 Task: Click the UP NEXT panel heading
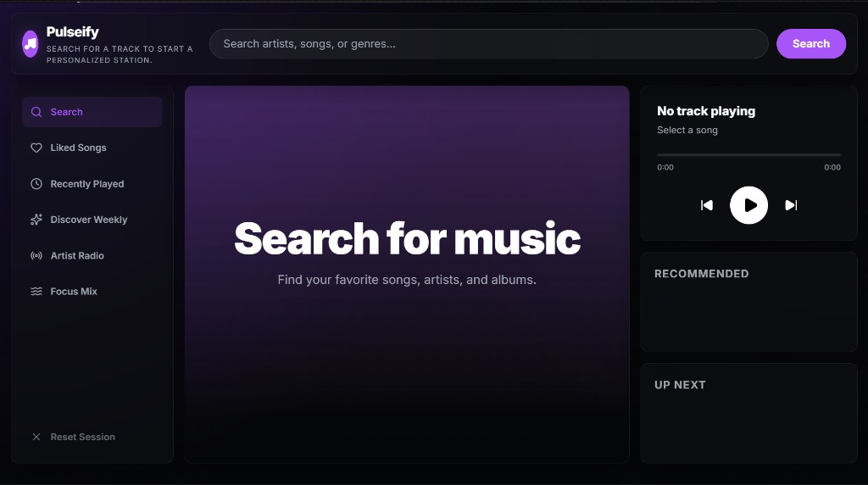click(x=680, y=385)
